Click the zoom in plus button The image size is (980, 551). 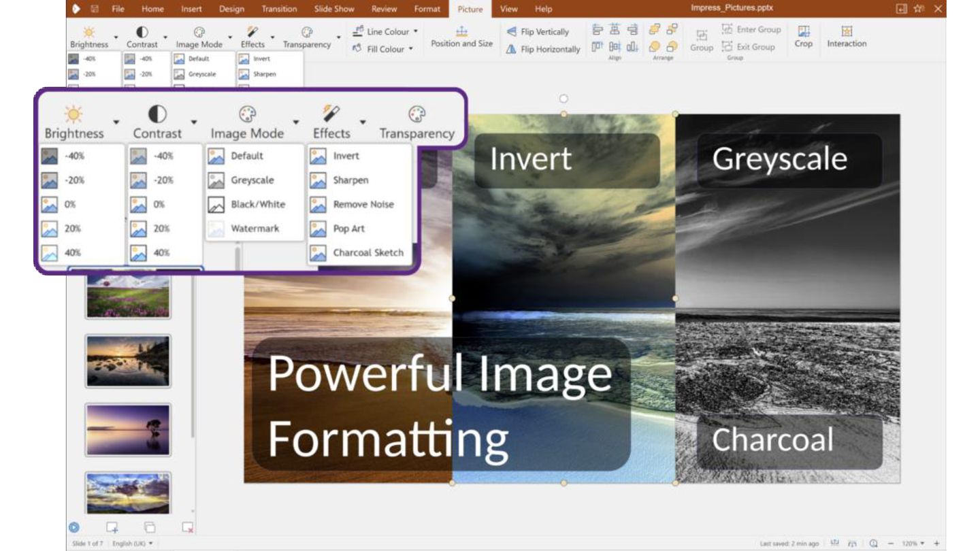[937, 544]
